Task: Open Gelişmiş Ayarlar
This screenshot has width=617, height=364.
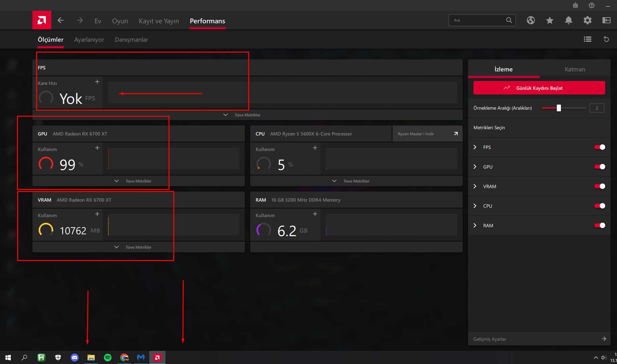Action: point(539,339)
